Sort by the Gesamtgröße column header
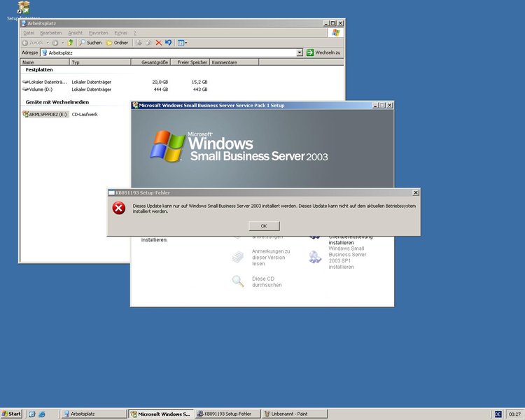The image size is (525, 420). click(x=150, y=62)
